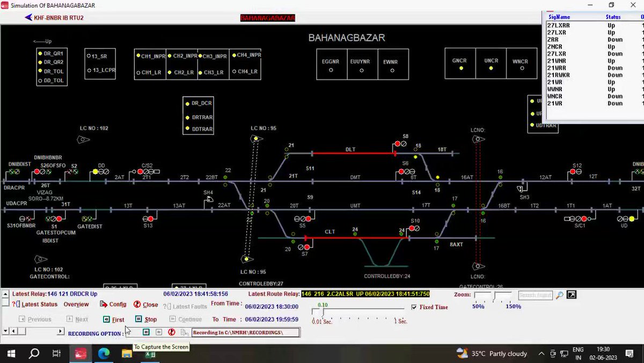
Task: Click the recording file document icon
Action: (x=184, y=333)
